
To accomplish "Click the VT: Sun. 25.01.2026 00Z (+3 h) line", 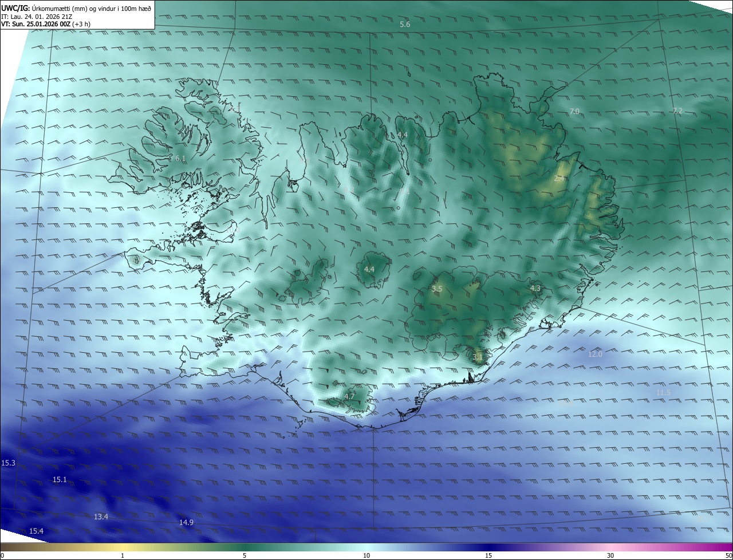I will click(x=45, y=24).
